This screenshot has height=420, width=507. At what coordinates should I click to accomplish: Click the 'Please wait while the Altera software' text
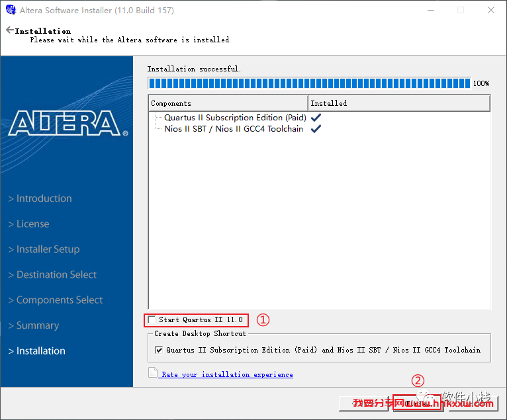pyautogui.click(x=130, y=40)
